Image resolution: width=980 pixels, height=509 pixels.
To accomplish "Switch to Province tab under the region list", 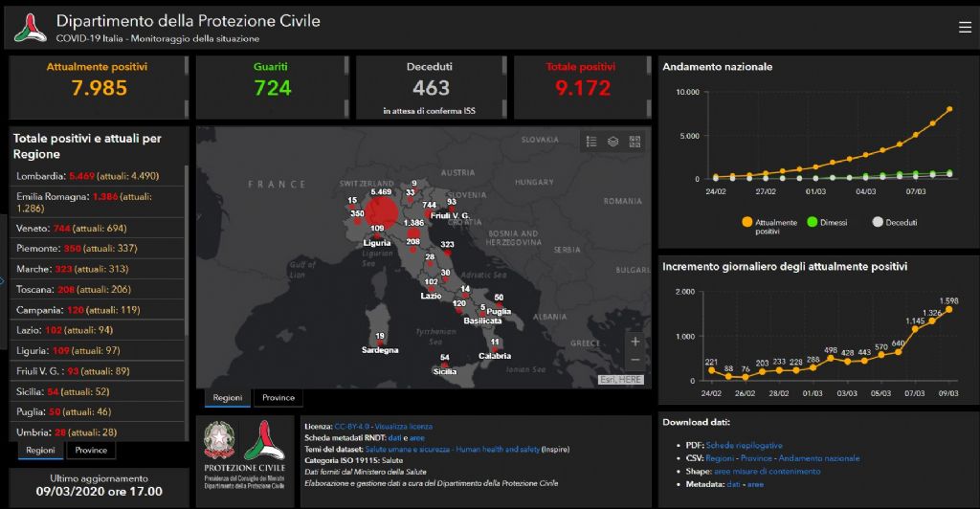I will [x=91, y=451].
